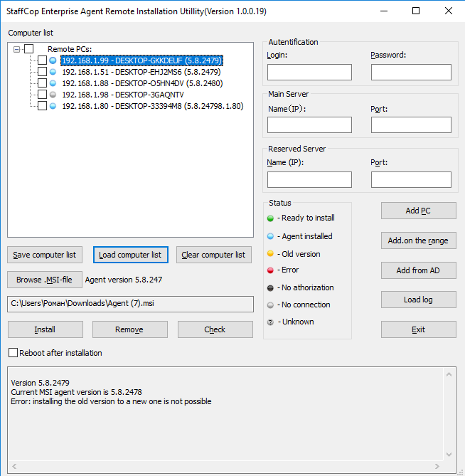Enable Reboot after installation checkbox
465x476 pixels.
[x=13, y=353]
